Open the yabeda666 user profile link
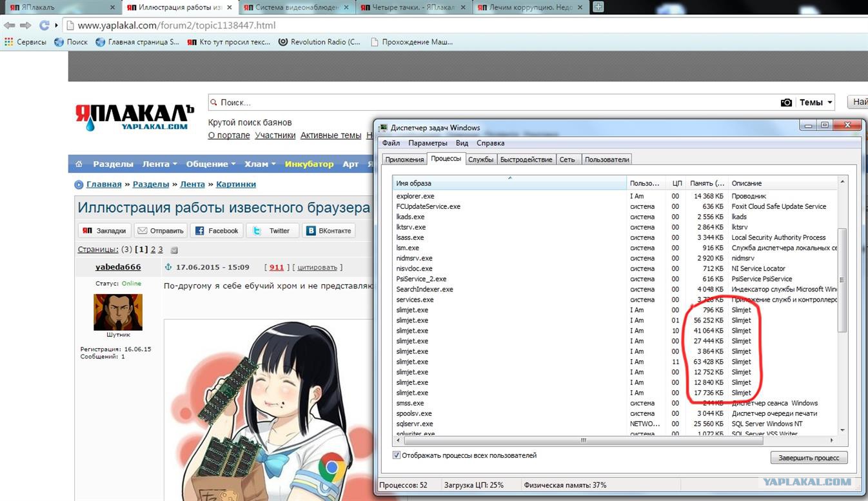The width and height of the screenshot is (868, 501). [x=118, y=267]
